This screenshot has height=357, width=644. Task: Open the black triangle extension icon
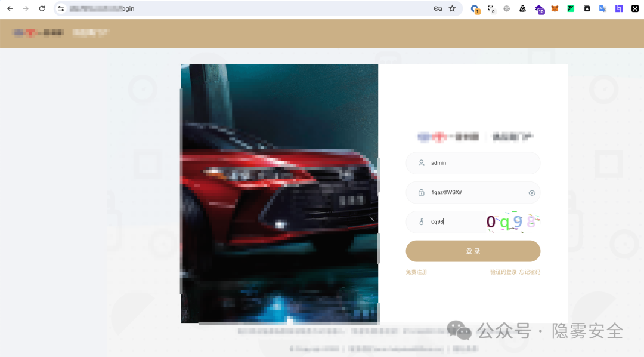(x=587, y=8)
